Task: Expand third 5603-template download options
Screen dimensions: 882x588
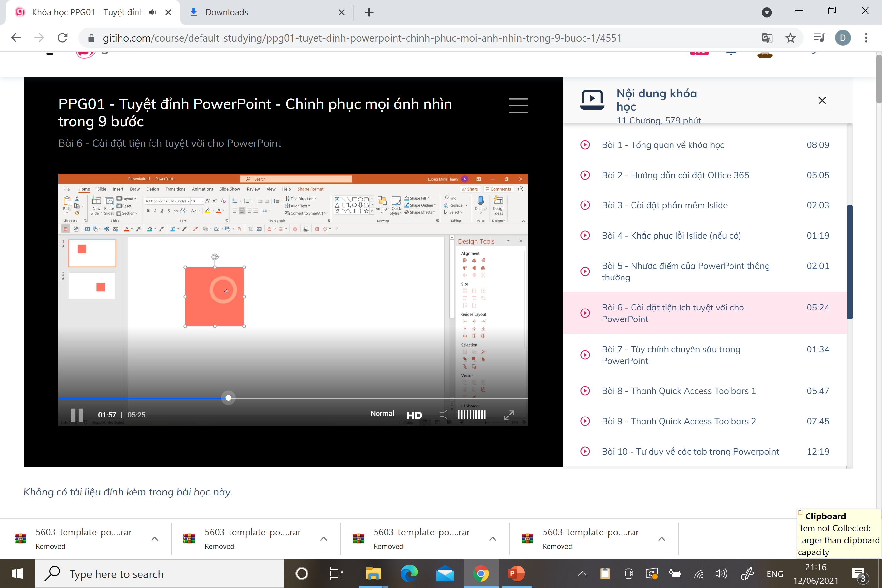Action: (493, 539)
